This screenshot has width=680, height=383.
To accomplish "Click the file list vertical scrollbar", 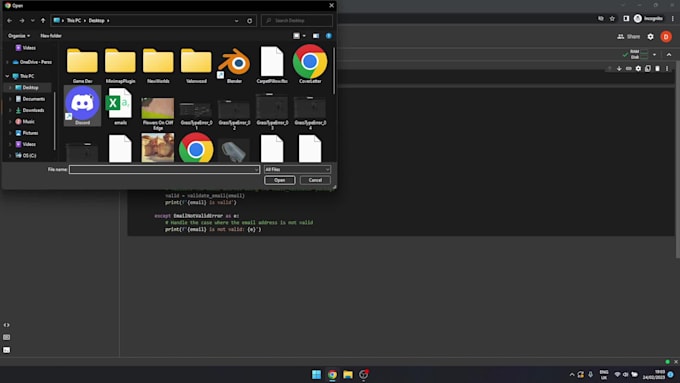I will (333, 72).
